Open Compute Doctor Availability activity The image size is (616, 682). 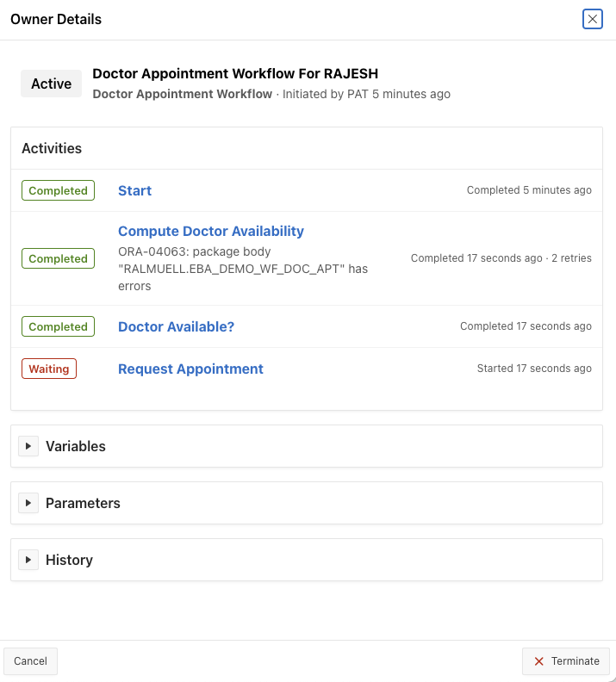(x=210, y=231)
